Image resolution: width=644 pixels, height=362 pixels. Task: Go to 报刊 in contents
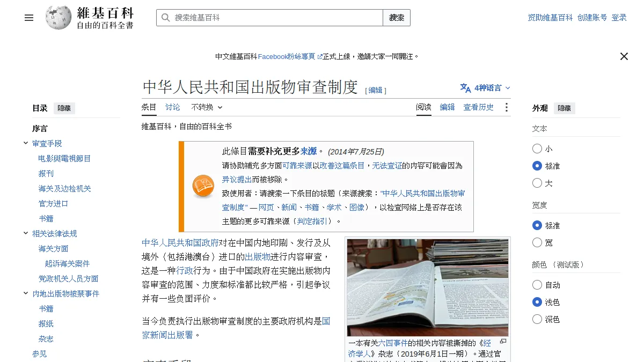(x=46, y=173)
